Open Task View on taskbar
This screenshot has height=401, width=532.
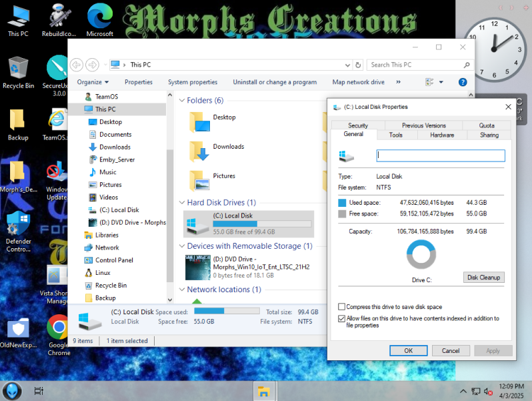39,391
